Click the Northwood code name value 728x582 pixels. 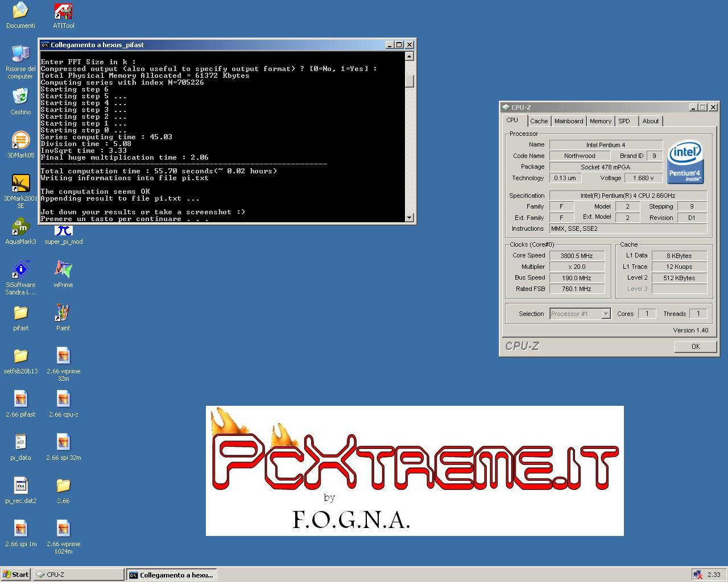point(580,156)
